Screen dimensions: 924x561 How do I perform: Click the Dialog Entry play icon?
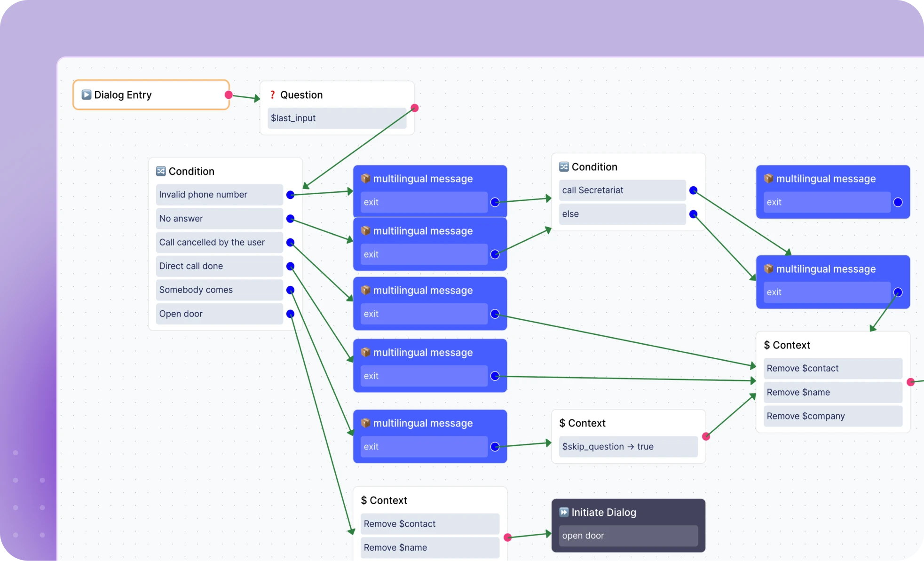click(86, 95)
